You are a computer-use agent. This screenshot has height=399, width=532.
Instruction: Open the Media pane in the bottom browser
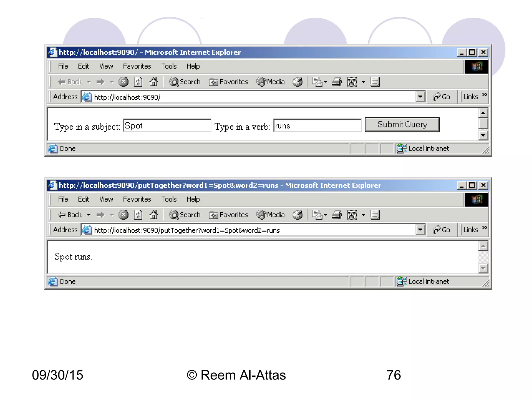pyautogui.click(x=271, y=215)
